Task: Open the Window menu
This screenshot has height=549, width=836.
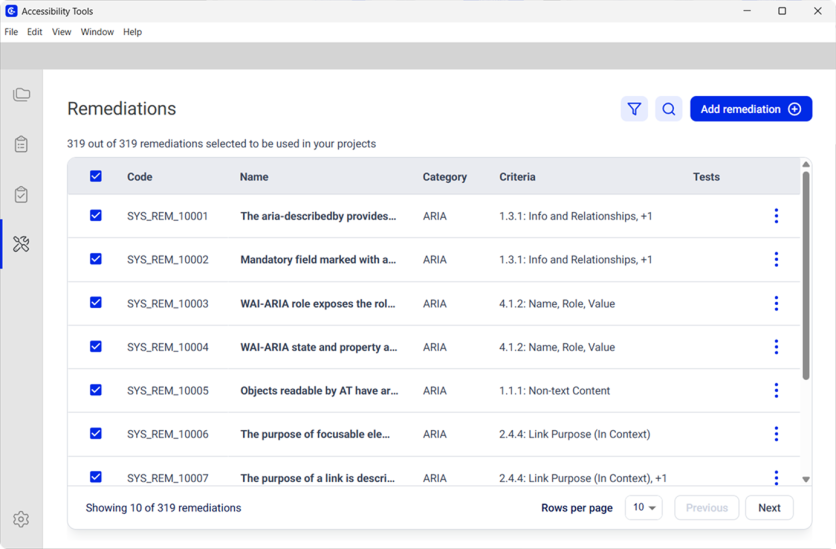Action: (x=97, y=32)
